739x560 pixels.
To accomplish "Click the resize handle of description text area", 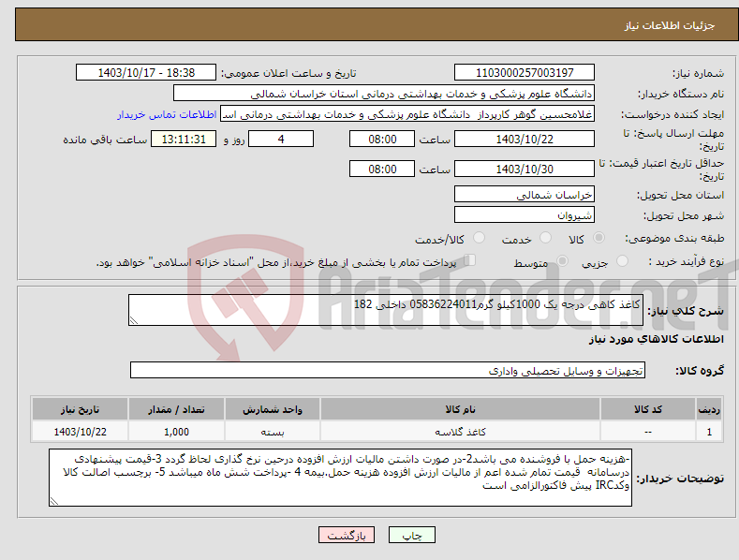I will 134,320.
